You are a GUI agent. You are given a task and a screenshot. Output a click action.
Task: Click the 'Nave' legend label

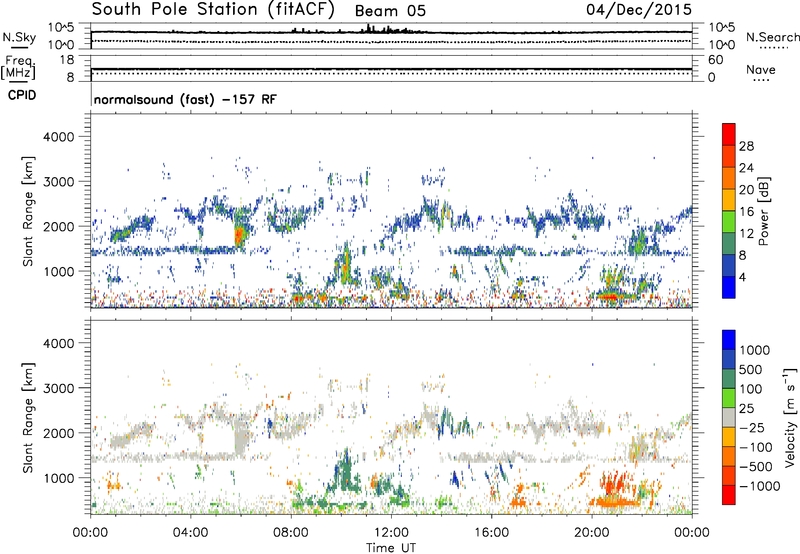click(761, 69)
